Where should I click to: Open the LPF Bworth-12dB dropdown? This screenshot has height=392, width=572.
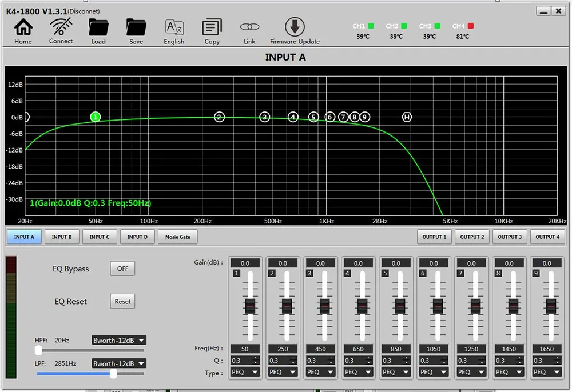click(119, 364)
